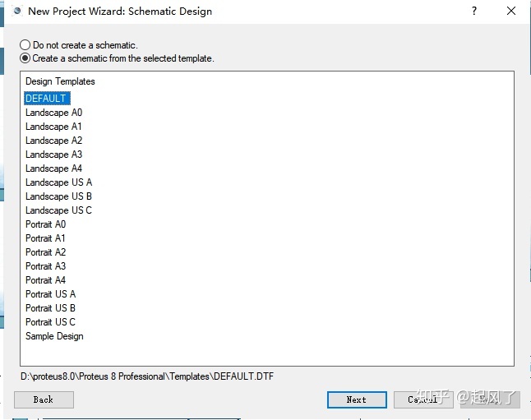Image resolution: width=531 pixels, height=420 pixels.
Task: Pick the Portrait A1 template
Action: (45, 238)
